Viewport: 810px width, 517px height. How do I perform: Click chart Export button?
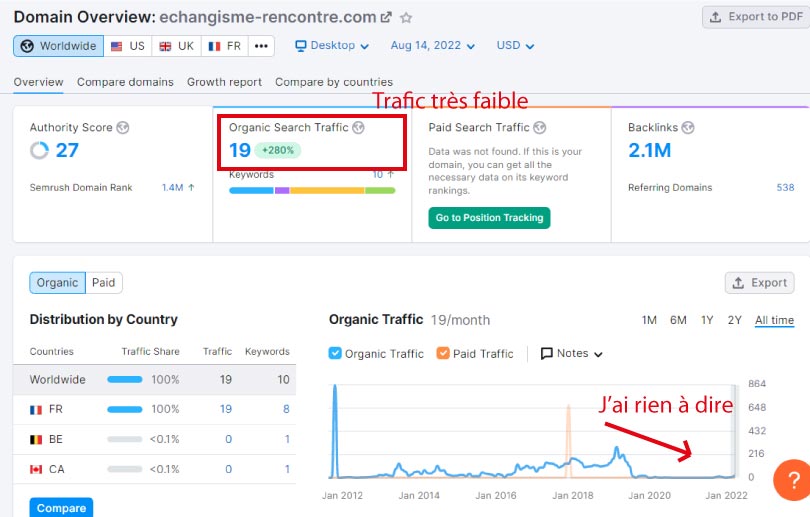759,283
